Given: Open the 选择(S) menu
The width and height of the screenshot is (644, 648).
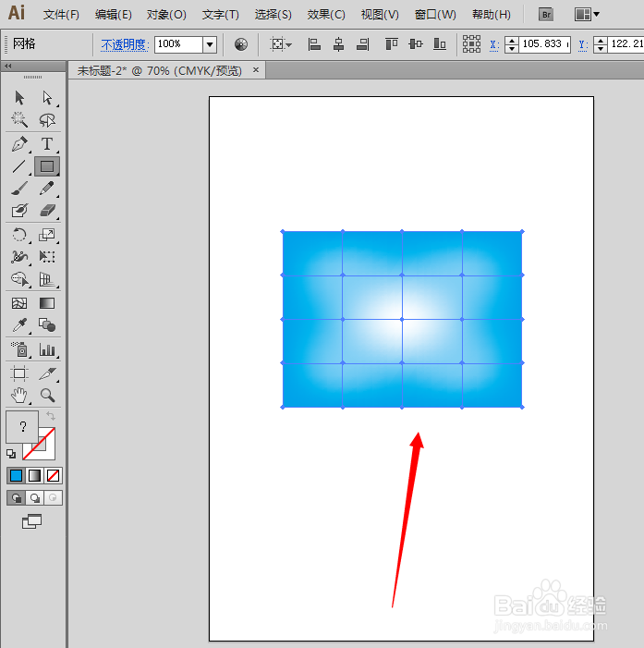Looking at the screenshot, I should 273,15.
